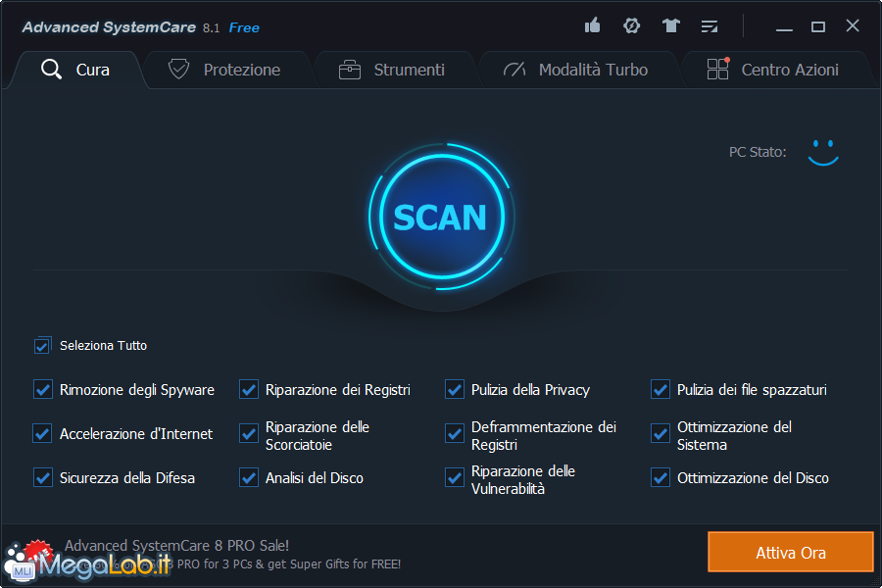The height and width of the screenshot is (588, 882).
Task: Uncheck Riparazione delle Scorciatoie
Action: [x=249, y=434]
